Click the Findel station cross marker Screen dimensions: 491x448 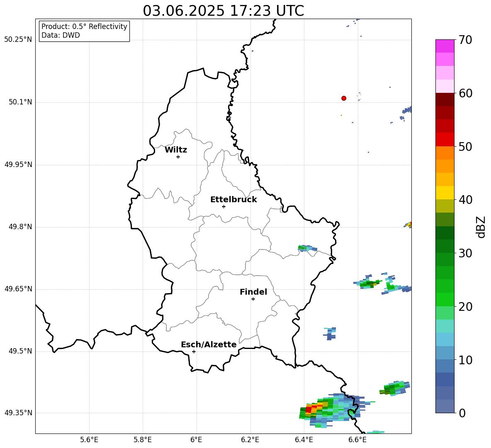(253, 299)
